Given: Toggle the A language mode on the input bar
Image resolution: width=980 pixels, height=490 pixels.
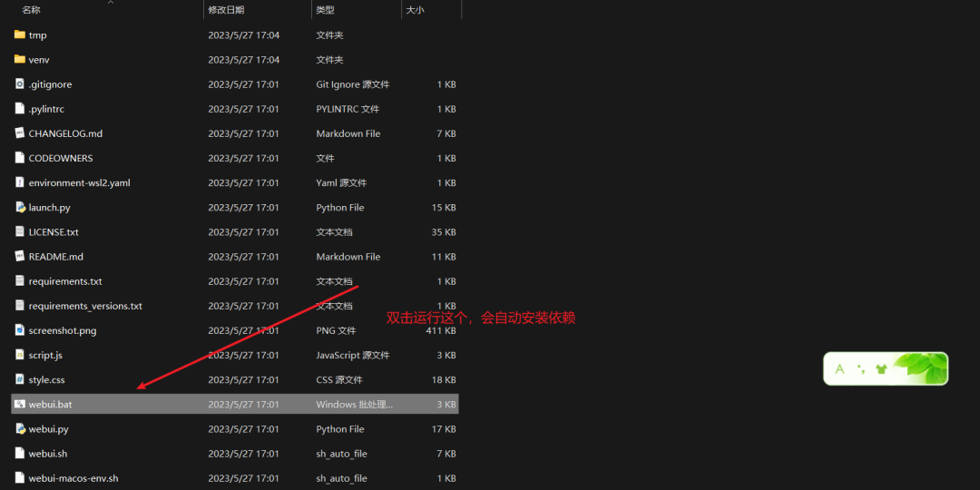Looking at the screenshot, I should tap(839, 368).
